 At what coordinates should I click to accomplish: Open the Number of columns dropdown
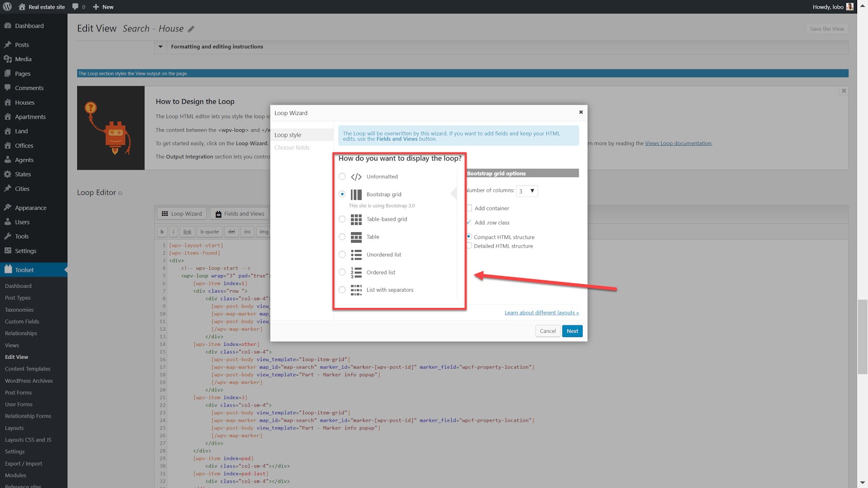526,191
